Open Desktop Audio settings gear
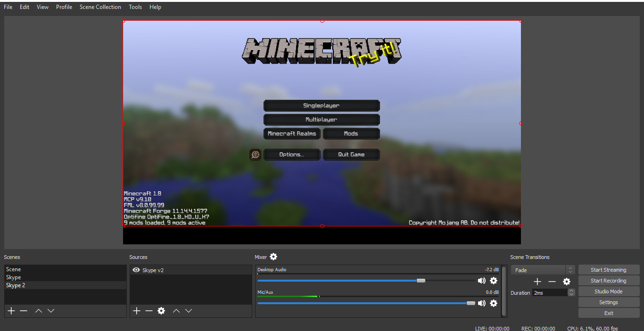The image size is (644, 331). click(x=494, y=281)
